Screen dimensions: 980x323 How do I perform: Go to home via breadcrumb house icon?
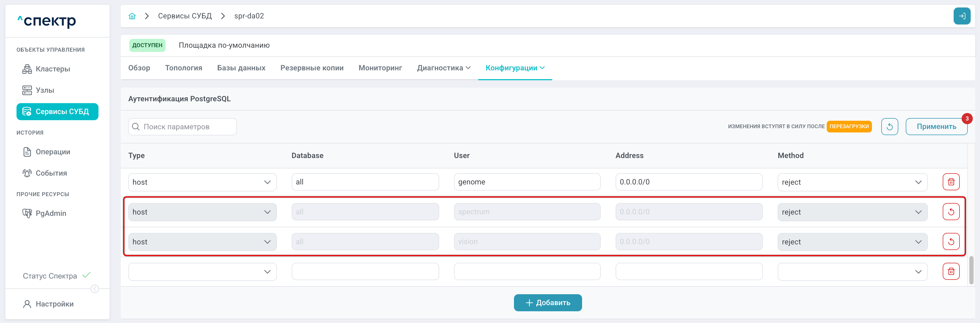point(132,16)
